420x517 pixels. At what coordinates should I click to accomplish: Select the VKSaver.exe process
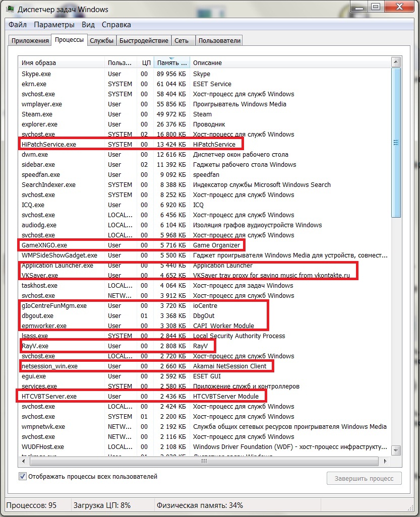pyautogui.click(x=205, y=276)
